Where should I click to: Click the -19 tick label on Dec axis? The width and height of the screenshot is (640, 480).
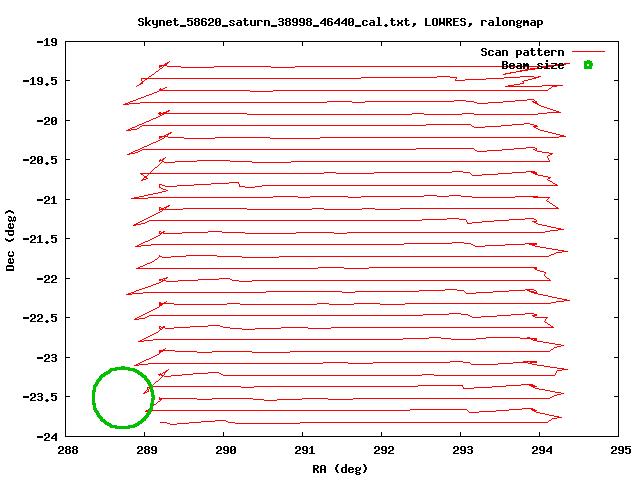[47, 42]
